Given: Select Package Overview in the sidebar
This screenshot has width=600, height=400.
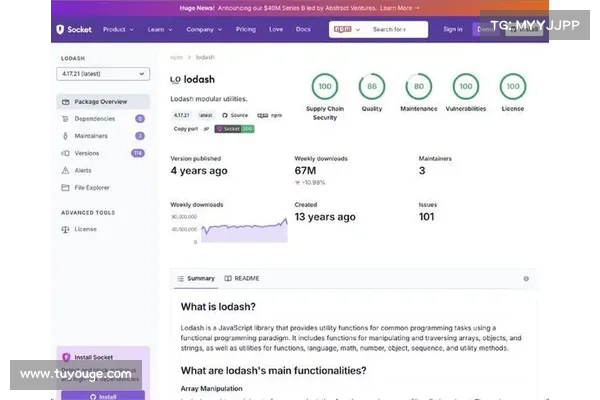Looking at the screenshot, I should [103, 102].
